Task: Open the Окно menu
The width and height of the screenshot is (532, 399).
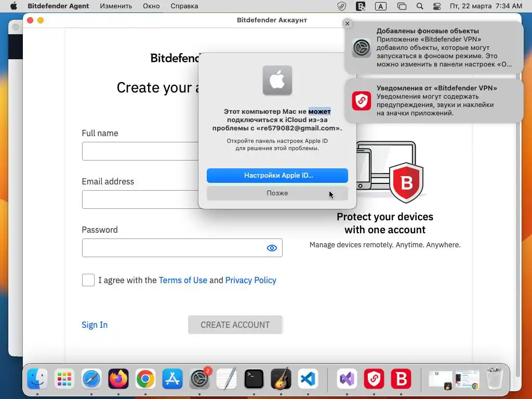Action: [151, 6]
